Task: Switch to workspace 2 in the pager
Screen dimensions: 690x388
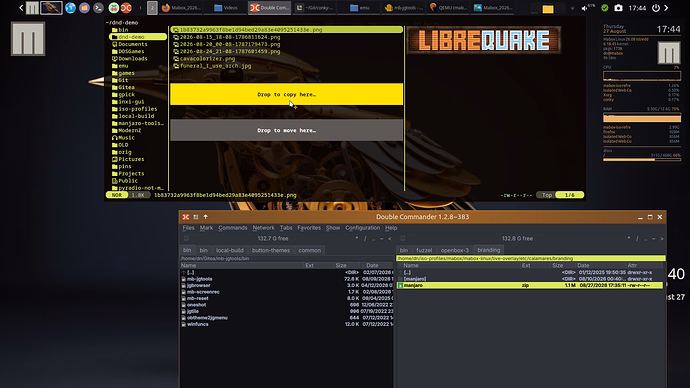Action: pyautogui.click(x=152, y=8)
